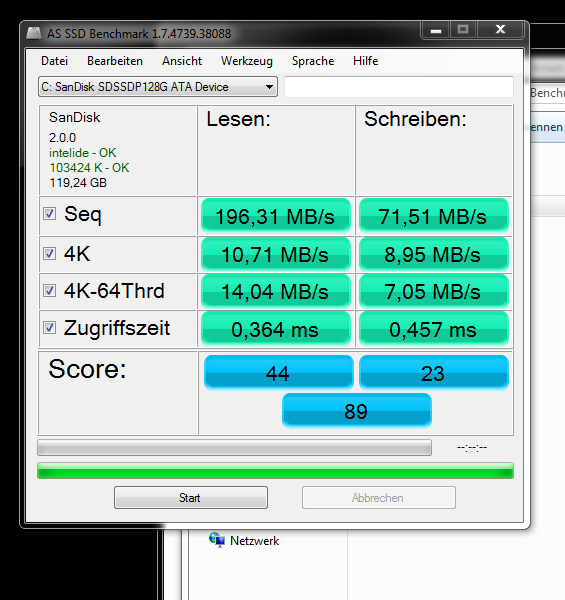
Task: Click the green overall progress bar
Action: 275,471
